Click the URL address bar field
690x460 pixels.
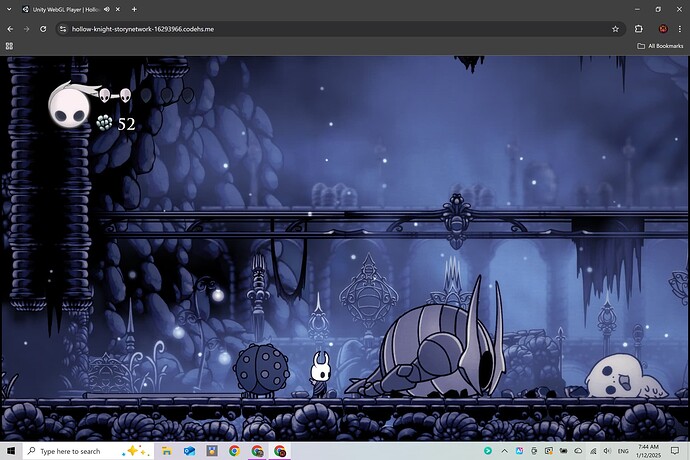340,29
